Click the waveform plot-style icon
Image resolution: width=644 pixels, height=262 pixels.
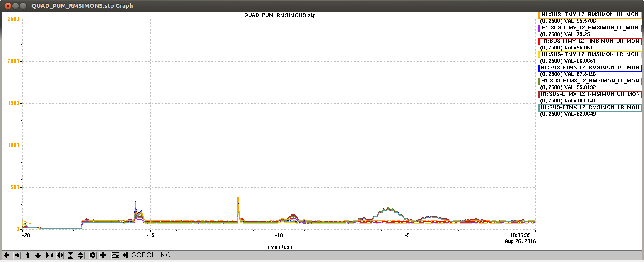point(115,255)
